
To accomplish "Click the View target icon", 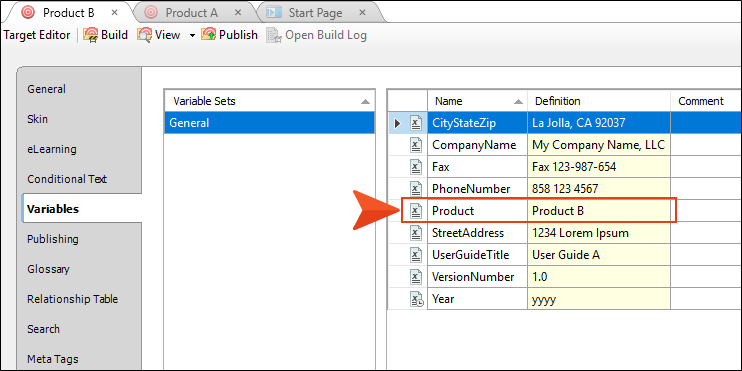I will pyautogui.click(x=145, y=35).
